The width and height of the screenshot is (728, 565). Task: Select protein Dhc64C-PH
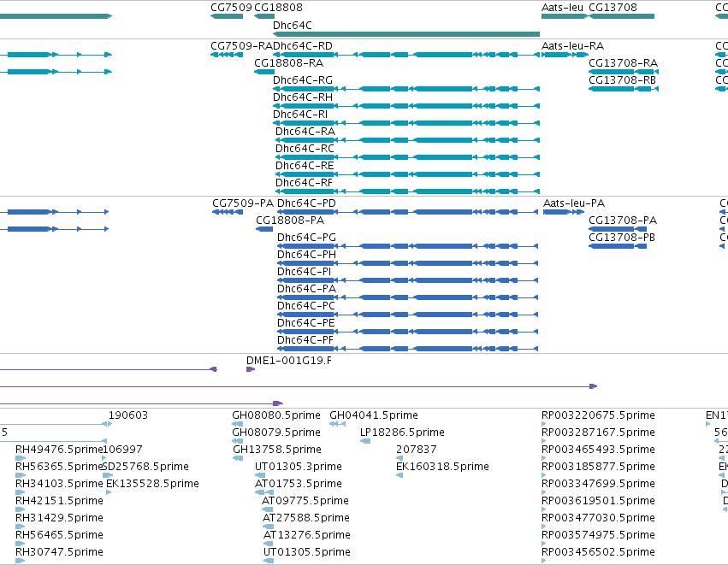tap(306, 255)
